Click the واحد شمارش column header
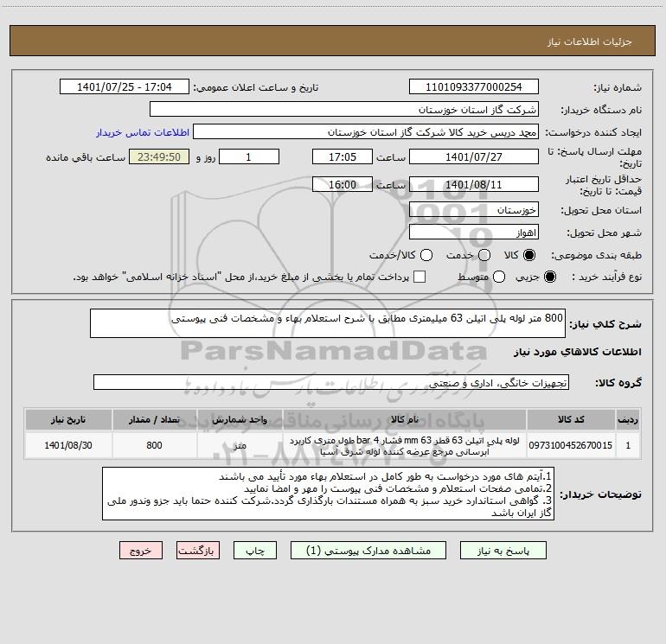Image resolution: width=666 pixels, height=644 pixels. (240, 419)
